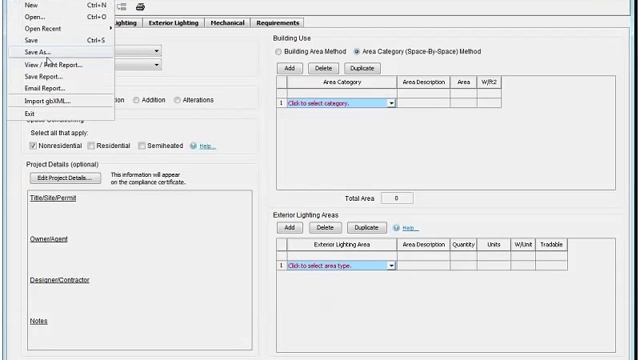Click the Area column header
This screenshot has width=640, height=360.
point(463,82)
